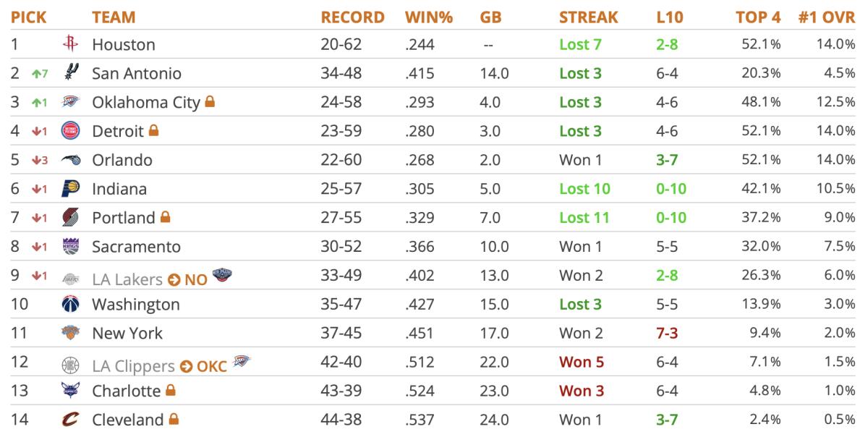Screen dimensions: 868x432
Task: Open the Sacramento team link
Action: [136, 247]
